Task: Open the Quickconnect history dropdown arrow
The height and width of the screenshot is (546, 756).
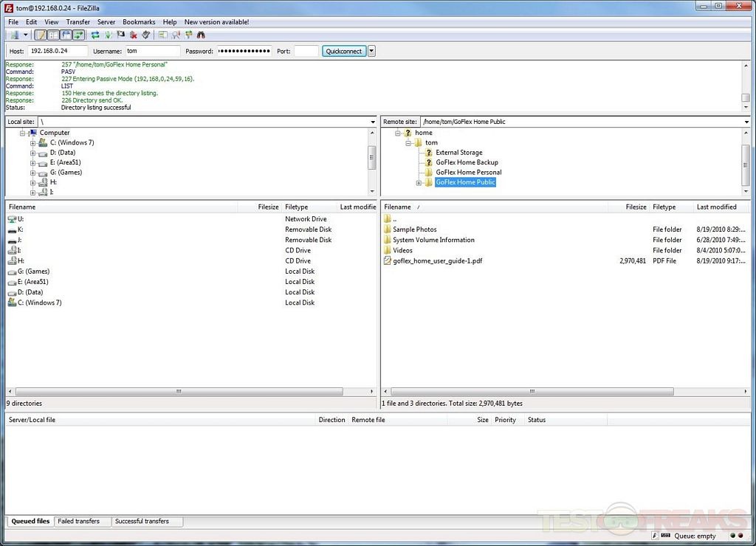Action: tap(371, 51)
